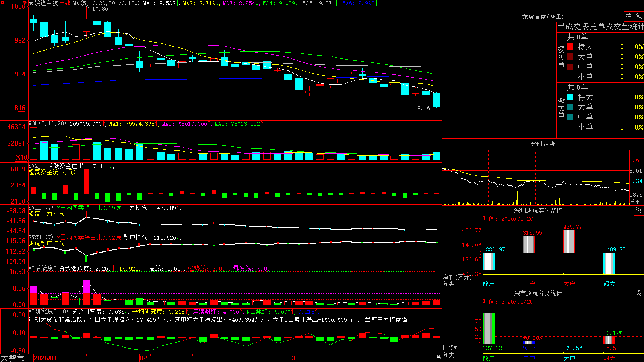Click the 深市超赢分类统计 panel title

tap(538, 293)
